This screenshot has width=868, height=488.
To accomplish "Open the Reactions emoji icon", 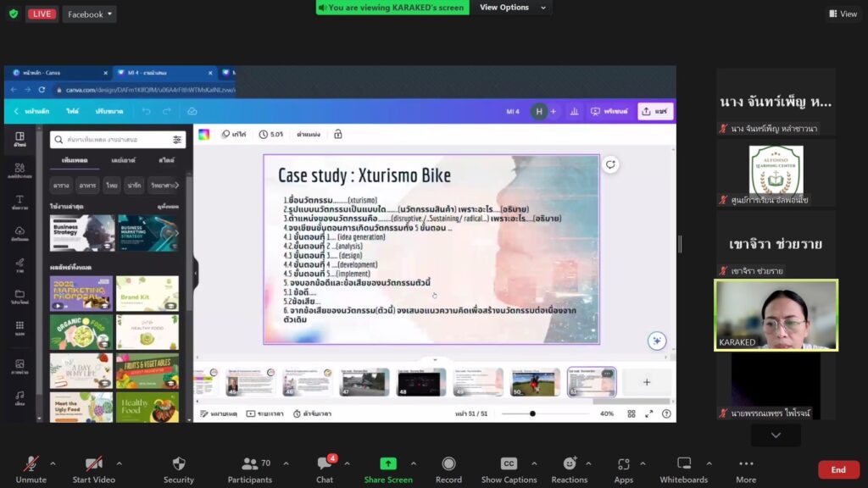I will [x=569, y=464].
